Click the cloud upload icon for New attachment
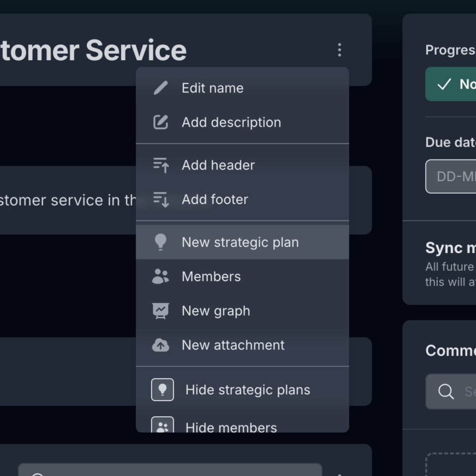 [x=160, y=345]
